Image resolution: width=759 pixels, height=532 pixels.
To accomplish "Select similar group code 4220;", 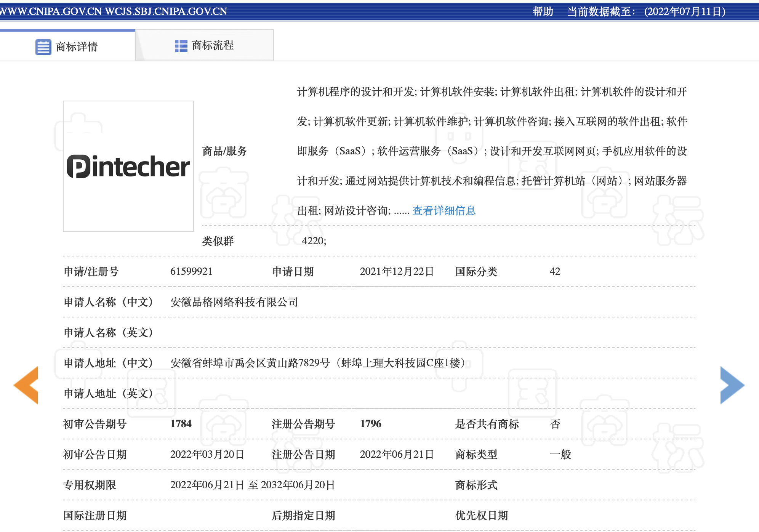I will [314, 241].
